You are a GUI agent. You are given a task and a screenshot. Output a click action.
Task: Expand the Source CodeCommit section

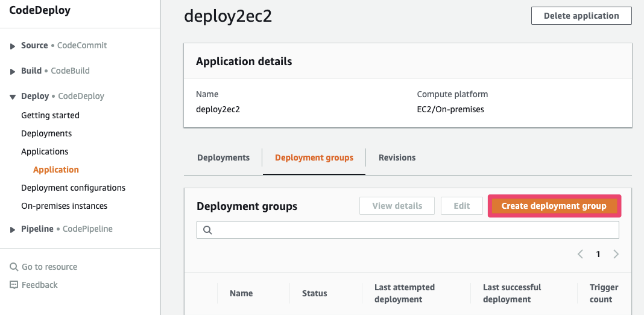(13, 46)
